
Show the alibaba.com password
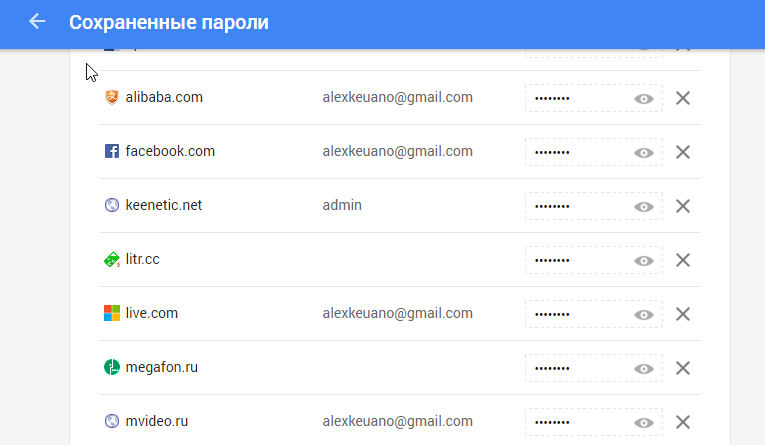[x=644, y=98]
